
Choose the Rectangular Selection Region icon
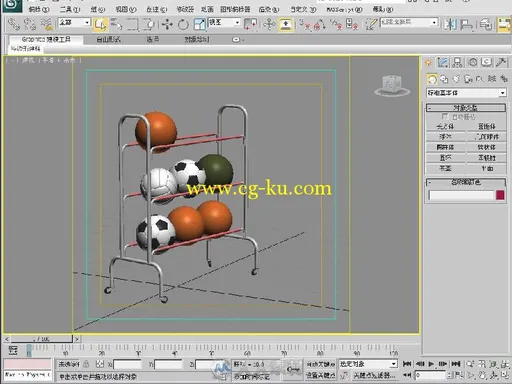132,25
